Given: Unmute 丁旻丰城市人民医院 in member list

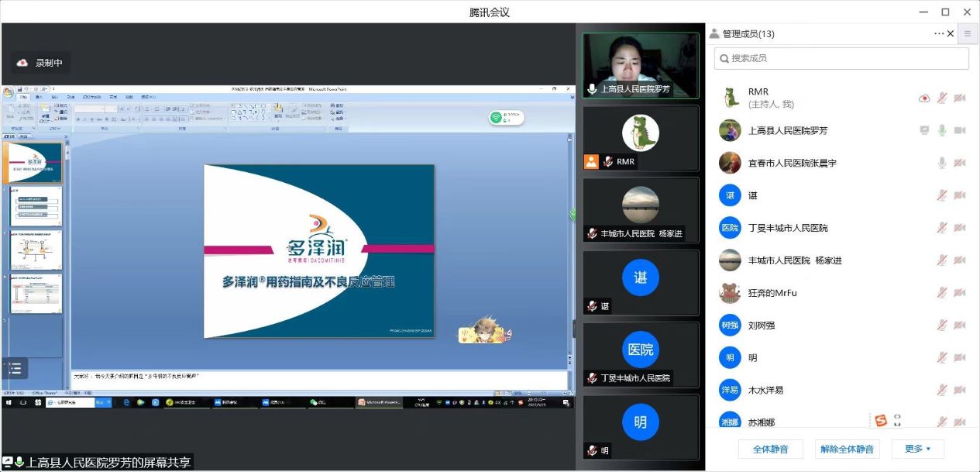Looking at the screenshot, I should (x=942, y=228).
